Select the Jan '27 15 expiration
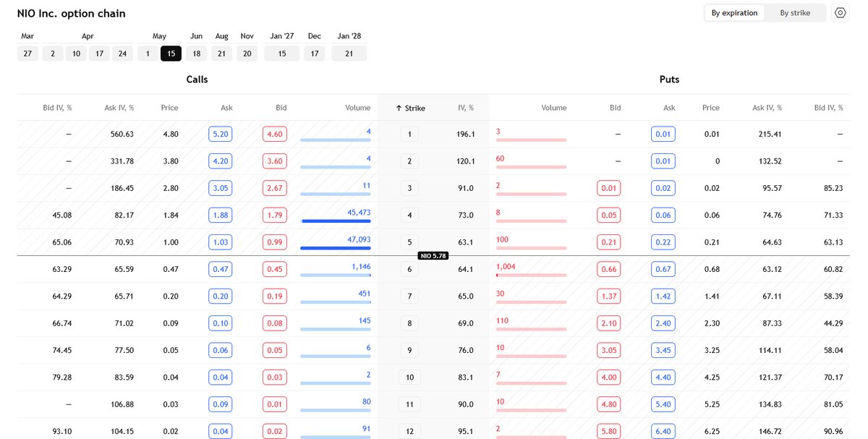The width and height of the screenshot is (868, 439). tap(281, 54)
